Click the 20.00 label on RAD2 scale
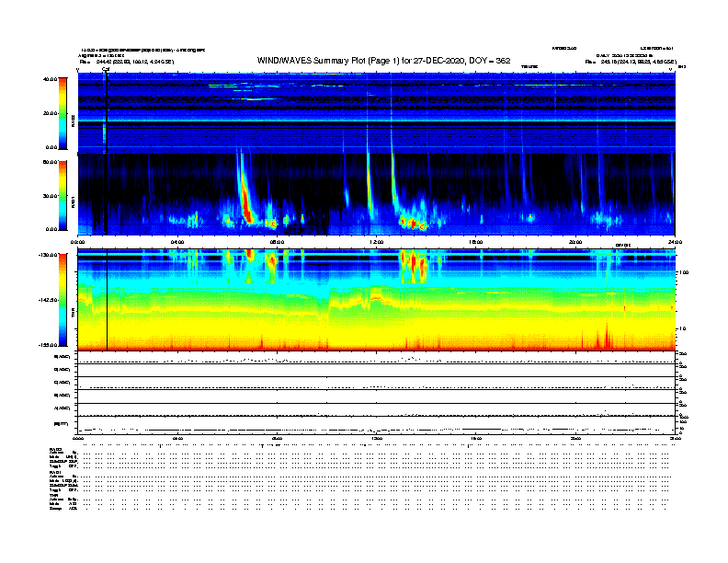 pos(50,113)
